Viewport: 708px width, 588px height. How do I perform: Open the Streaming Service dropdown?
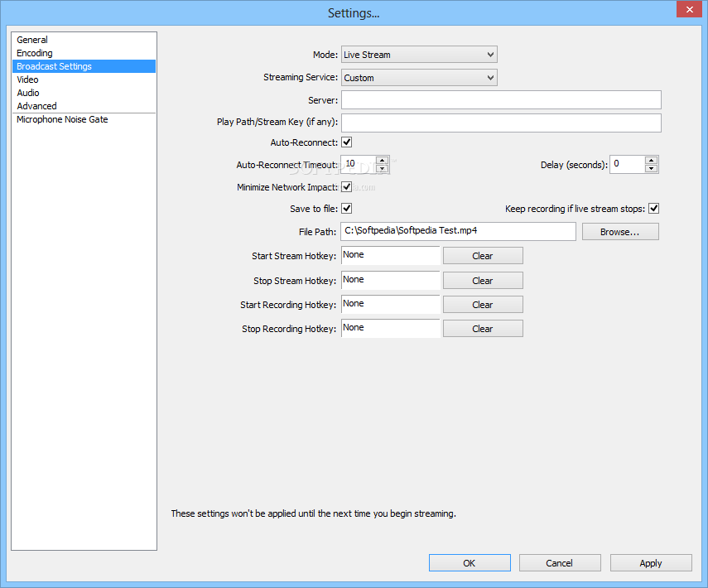pos(419,78)
